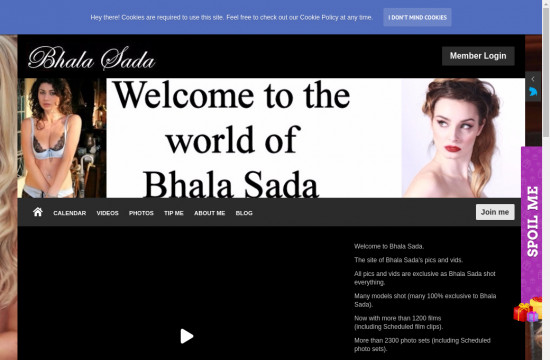Open Member Login

(478, 56)
